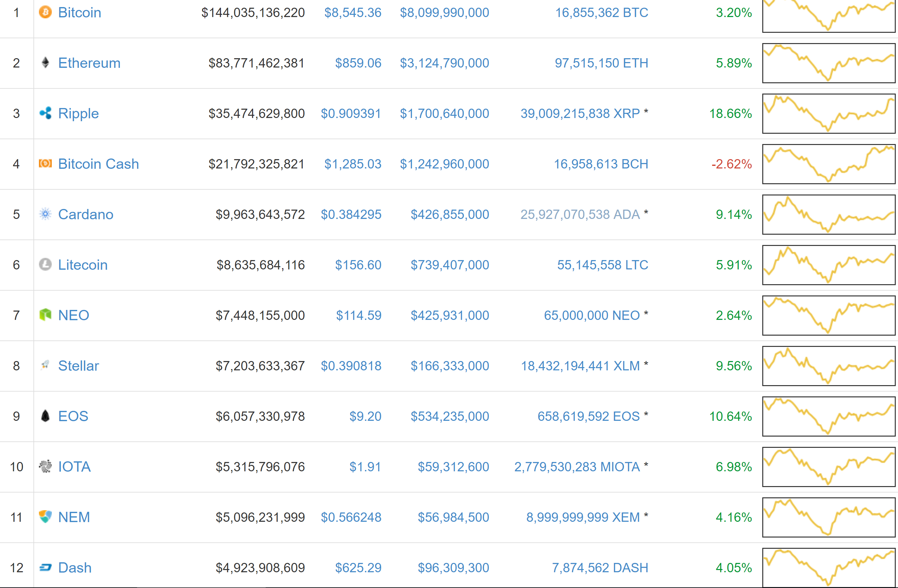Viewport: 898px width, 588px height.
Task: Click NEO price $114.59
Action: click(358, 315)
